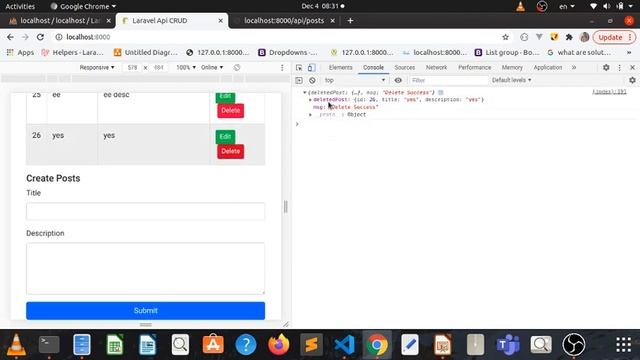Viewport: 640px width, 360px height.
Task: Show hidden bookmarks with the chevron
Action: coord(629,53)
